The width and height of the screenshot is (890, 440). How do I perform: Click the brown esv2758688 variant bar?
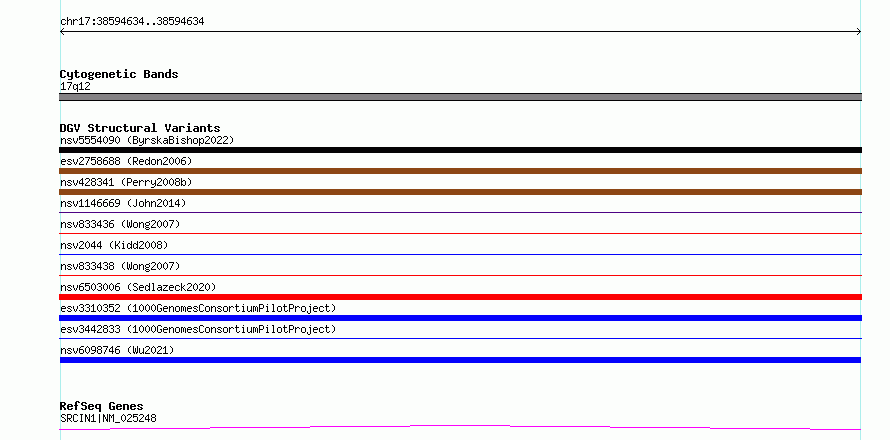[460, 171]
